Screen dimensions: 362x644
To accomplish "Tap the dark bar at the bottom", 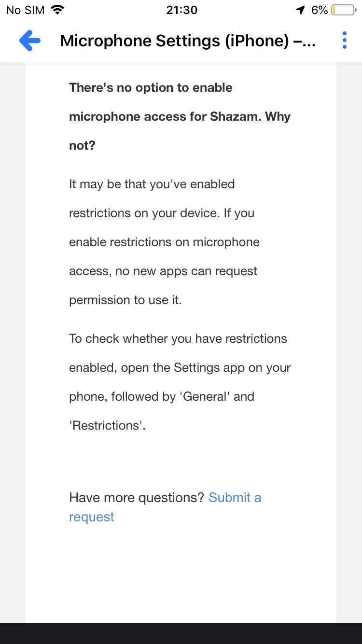I will pos(181,633).
